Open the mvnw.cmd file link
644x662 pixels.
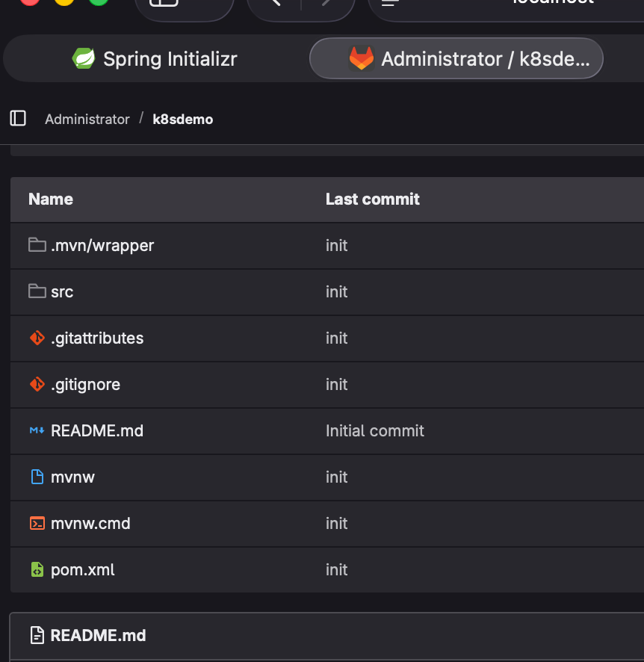tap(90, 523)
